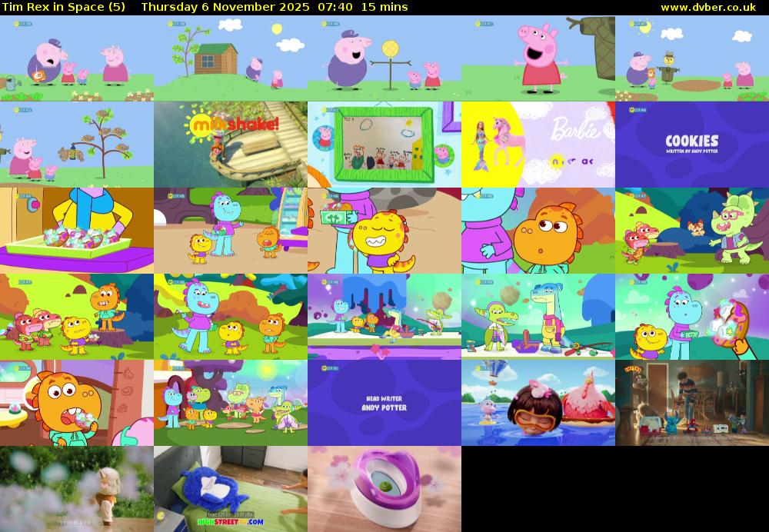Screen dimensions: 769x532
Task: Select the Milkshake! logo thumbnail
Action: (x=231, y=145)
